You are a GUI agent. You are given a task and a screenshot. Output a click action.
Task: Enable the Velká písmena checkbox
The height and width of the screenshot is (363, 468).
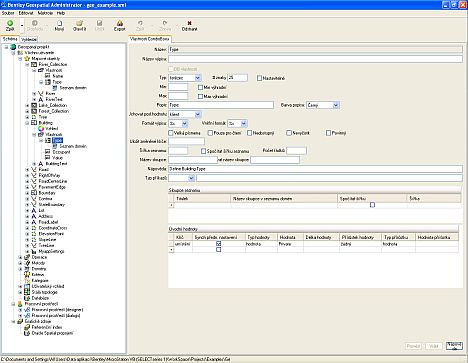(x=171, y=133)
